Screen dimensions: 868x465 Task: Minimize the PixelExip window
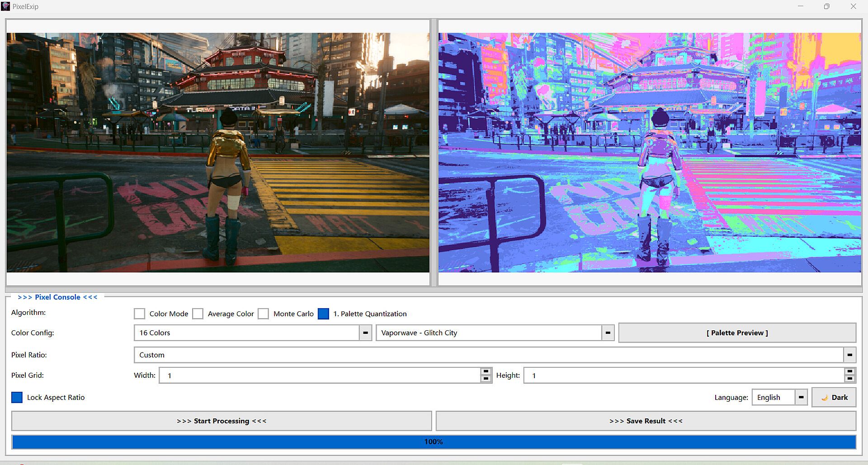point(800,6)
